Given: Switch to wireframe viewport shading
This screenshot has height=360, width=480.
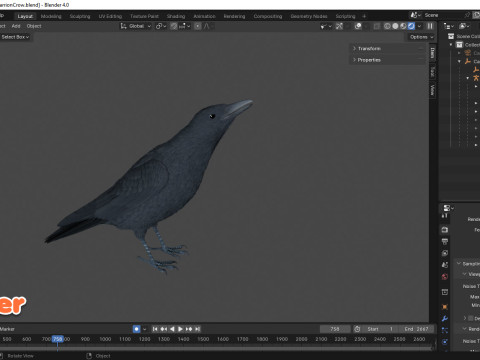Looking at the screenshot, I should (x=387, y=26).
